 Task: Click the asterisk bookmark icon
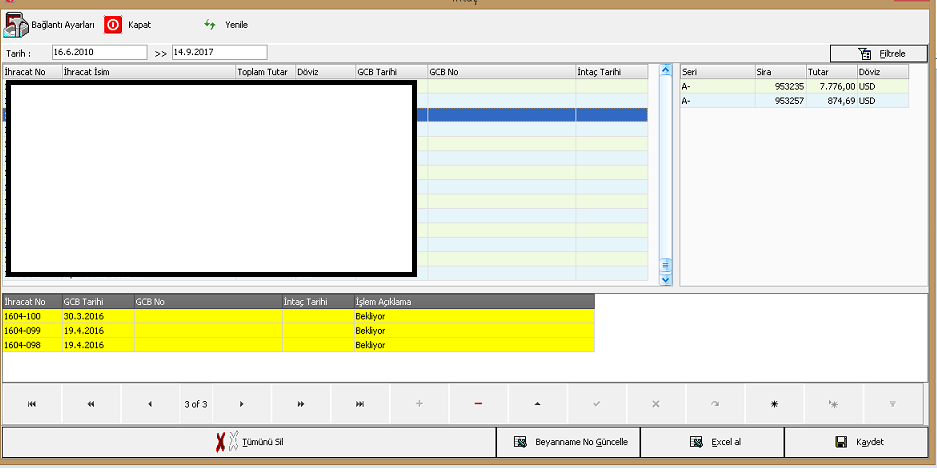pos(774,404)
